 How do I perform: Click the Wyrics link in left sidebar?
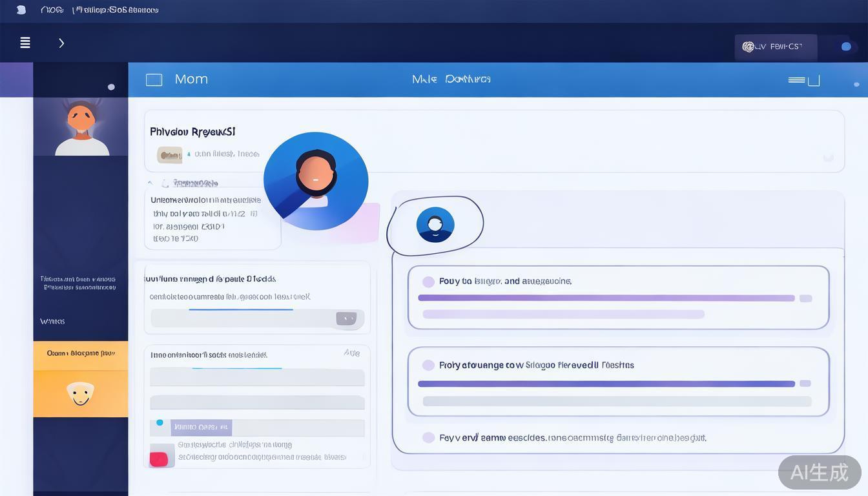(52, 321)
